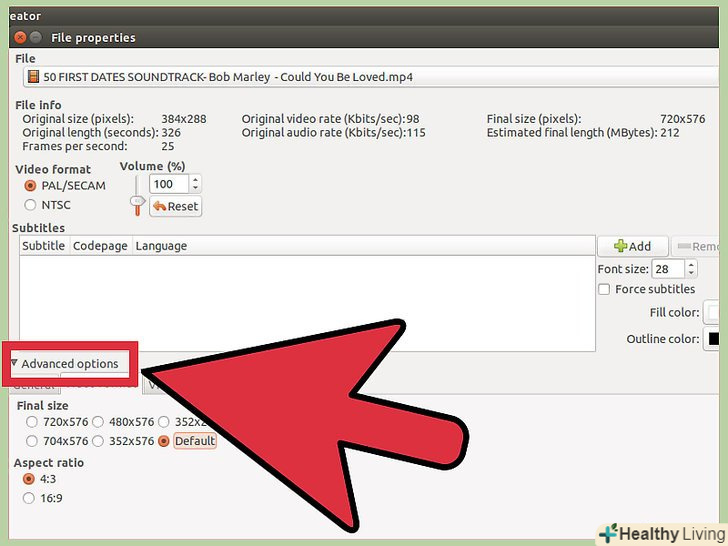Choose the 16:9 aspect ratio
Image resolution: width=728 pixels, height=546 pixels.
[29, 498]
